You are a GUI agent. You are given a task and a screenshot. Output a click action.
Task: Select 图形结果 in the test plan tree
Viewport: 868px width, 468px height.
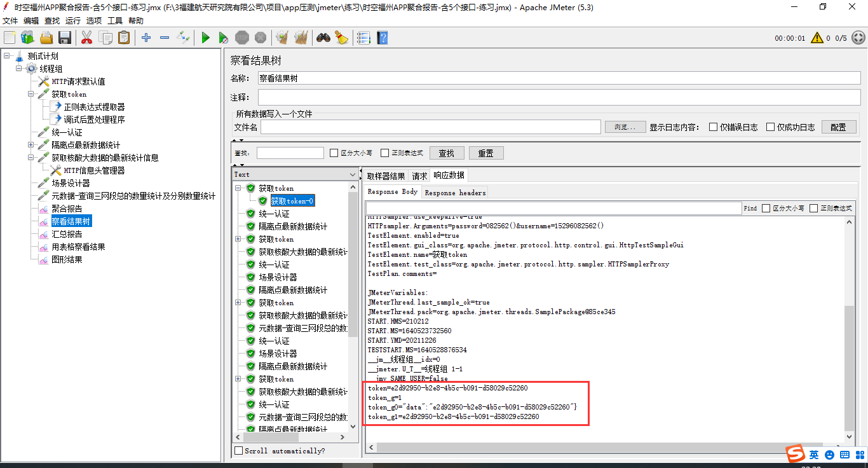click(x=67, y=259)
